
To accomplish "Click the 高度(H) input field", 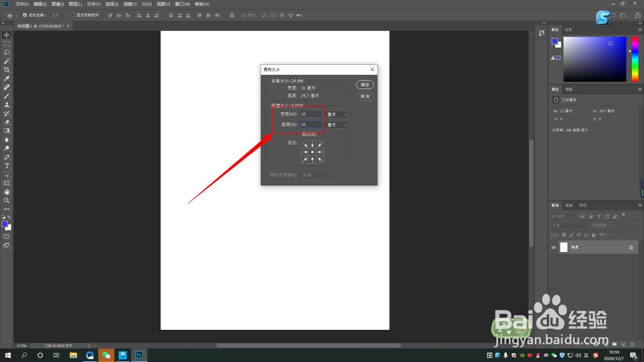I will (311, 125).
